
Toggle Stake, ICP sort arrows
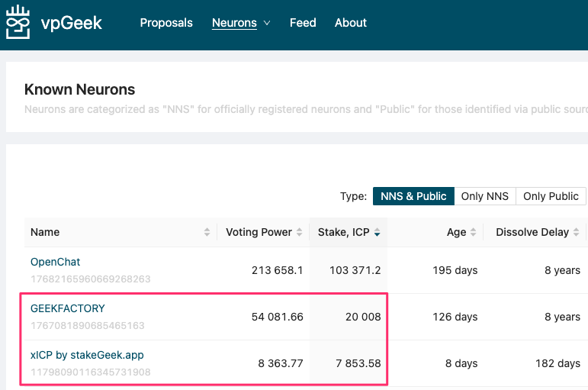378,232
